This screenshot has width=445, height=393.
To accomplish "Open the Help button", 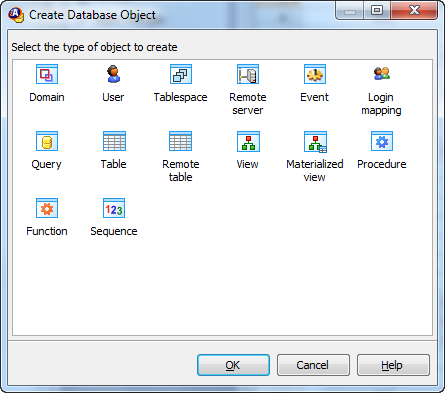I will pos(393,365).
